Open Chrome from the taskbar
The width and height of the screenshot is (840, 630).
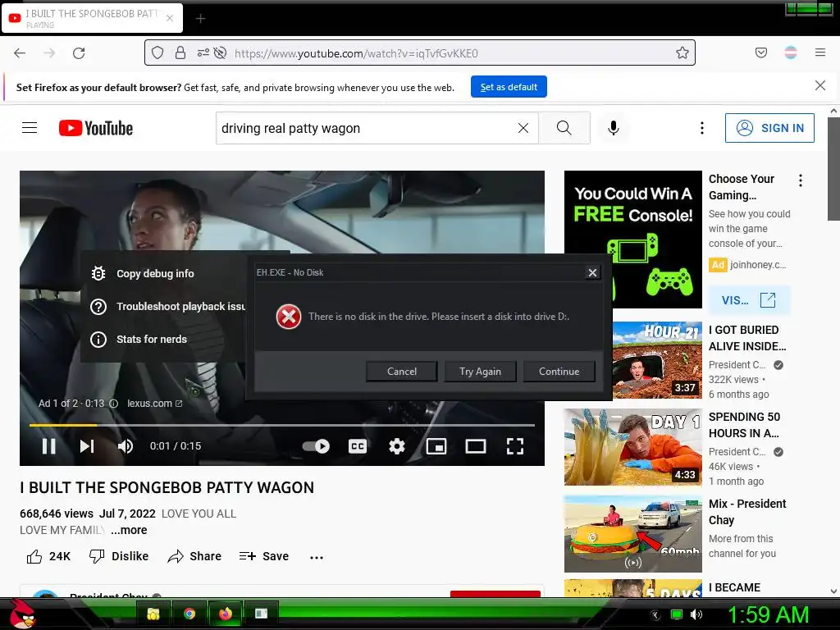tap(189, 614)
